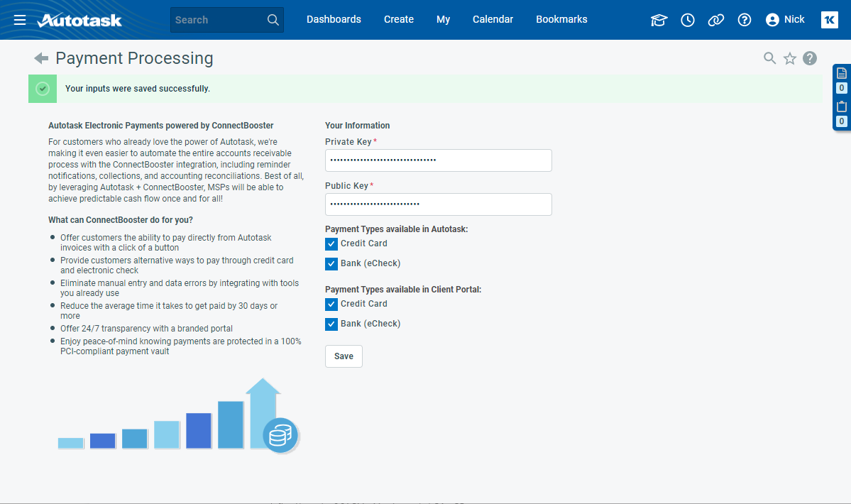The height and width of the screenshot is (504, 851).
Task: Click the clipboard panel count badge
Action: point(842,121)
